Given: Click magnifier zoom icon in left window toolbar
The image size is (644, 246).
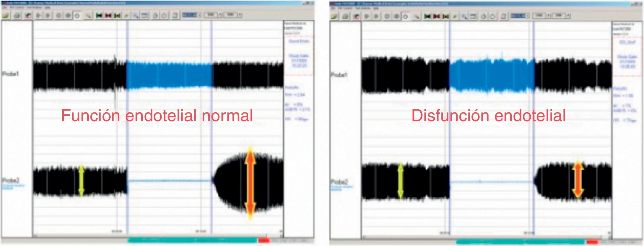Looking at the screenshot, I should 135,15.
